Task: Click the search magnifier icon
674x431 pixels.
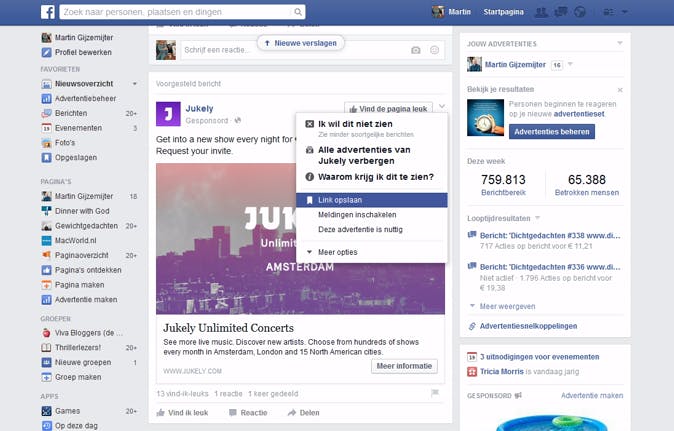Action: [297, 12]
